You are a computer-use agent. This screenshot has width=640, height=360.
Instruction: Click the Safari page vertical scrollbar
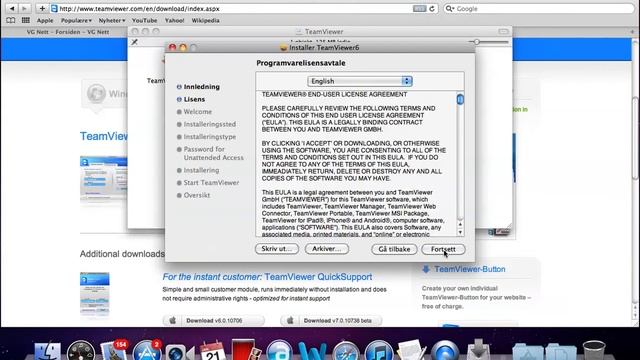point(635,139)
